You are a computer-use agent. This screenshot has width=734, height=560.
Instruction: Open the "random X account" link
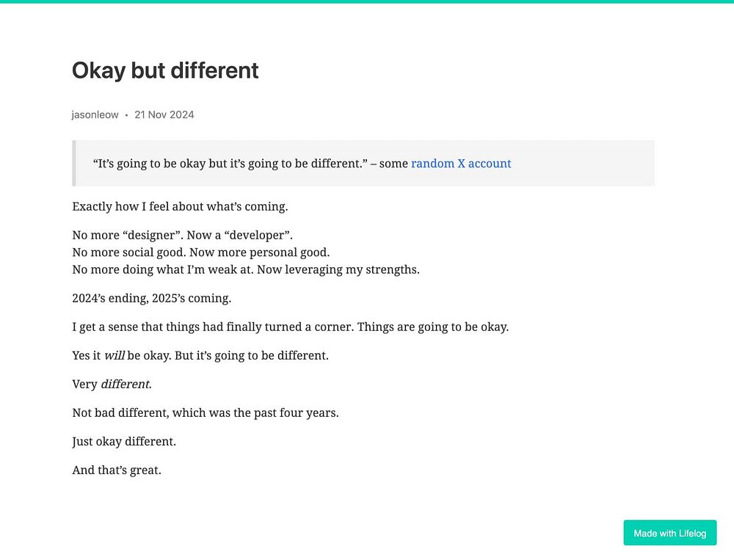pyautogui.click(x=461, y=164)
